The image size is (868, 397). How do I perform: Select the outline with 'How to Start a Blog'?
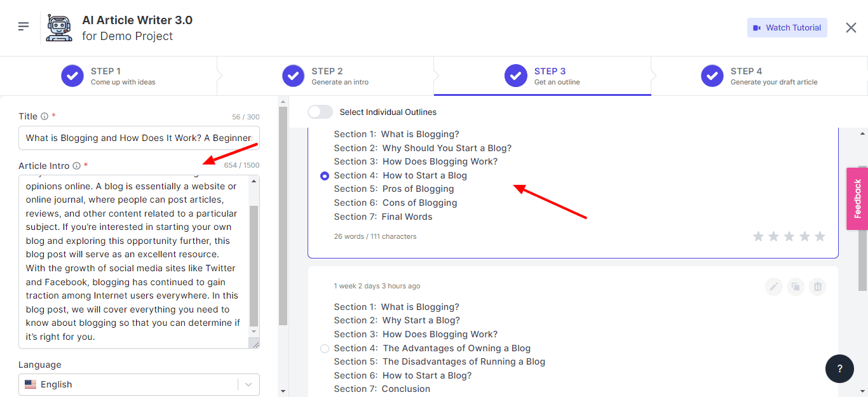pos(325,175)
